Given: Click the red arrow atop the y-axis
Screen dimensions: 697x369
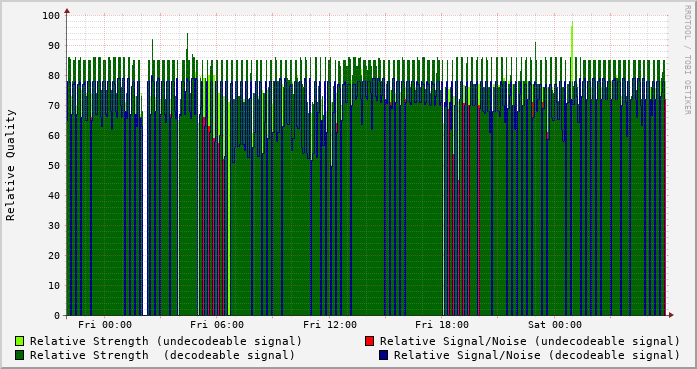Looking at the screenshot, I should pos(67,11).
